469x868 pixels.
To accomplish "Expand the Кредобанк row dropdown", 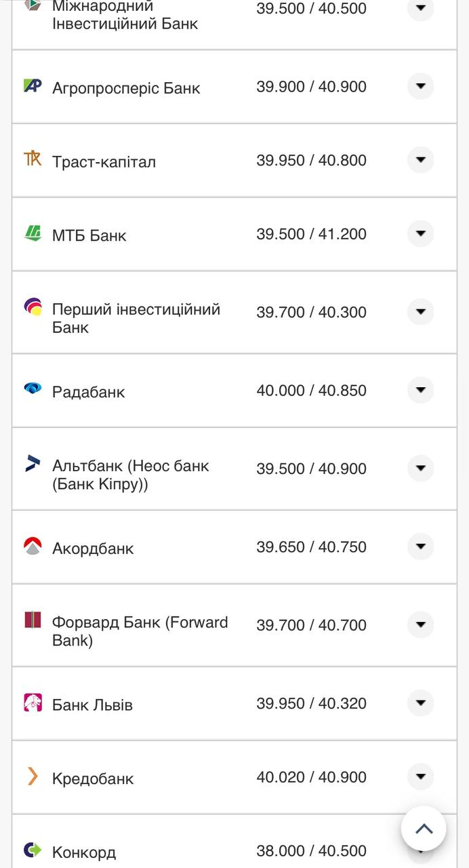I will (420, 776).
